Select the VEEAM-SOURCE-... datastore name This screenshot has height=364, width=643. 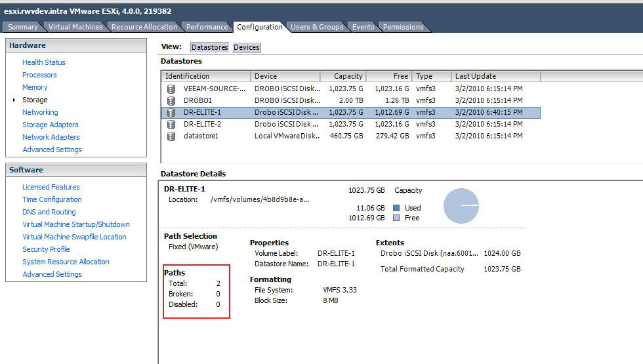click(x=215, y=89)
